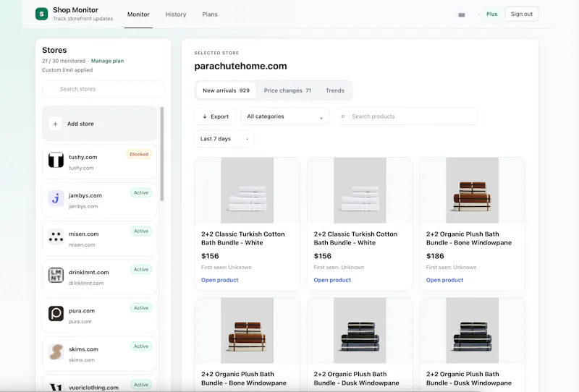Switch to the Monitor tab
This screenshot has width=579, height=392.
coord(138,14)
